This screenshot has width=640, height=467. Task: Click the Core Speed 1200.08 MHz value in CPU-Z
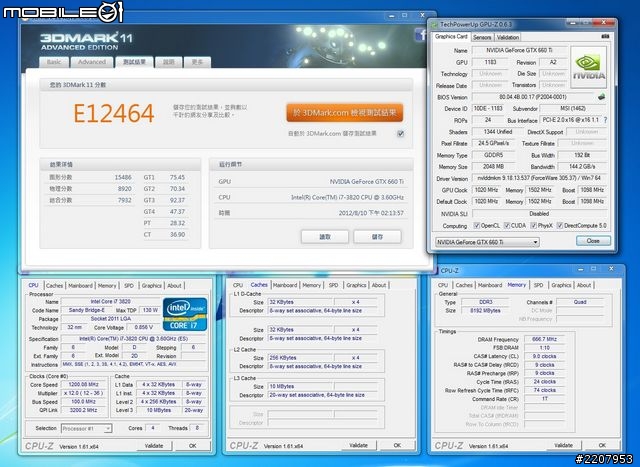[x=84, y=385]
